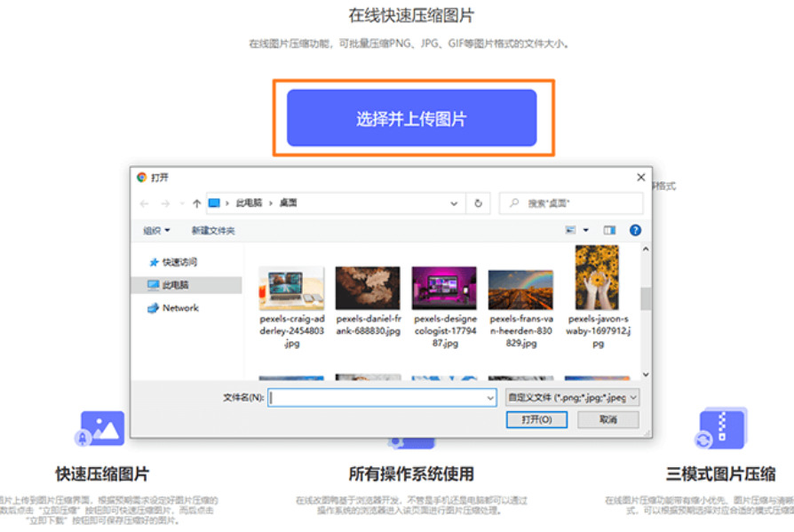Click the search desktop input field
The height and width of the screenshot is (532, 794).
[571, 203]
